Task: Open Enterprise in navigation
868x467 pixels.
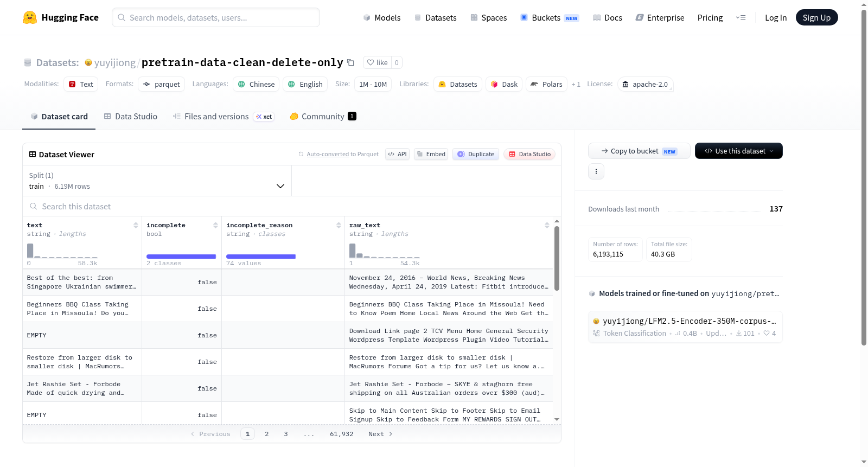Action: (x=660, y=17)
